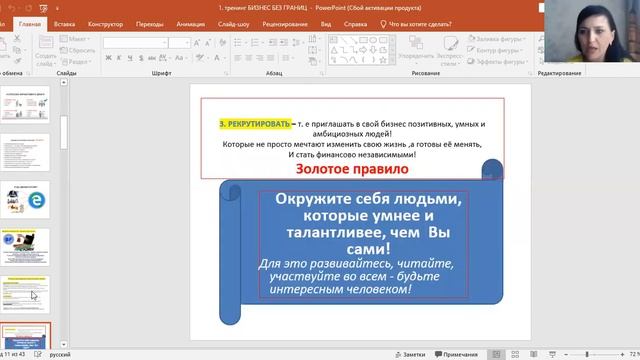This screenshot has width=640, height=360.
Task: Center text in paragraph group
Action: pyautogui.click(x=249, y=58)
